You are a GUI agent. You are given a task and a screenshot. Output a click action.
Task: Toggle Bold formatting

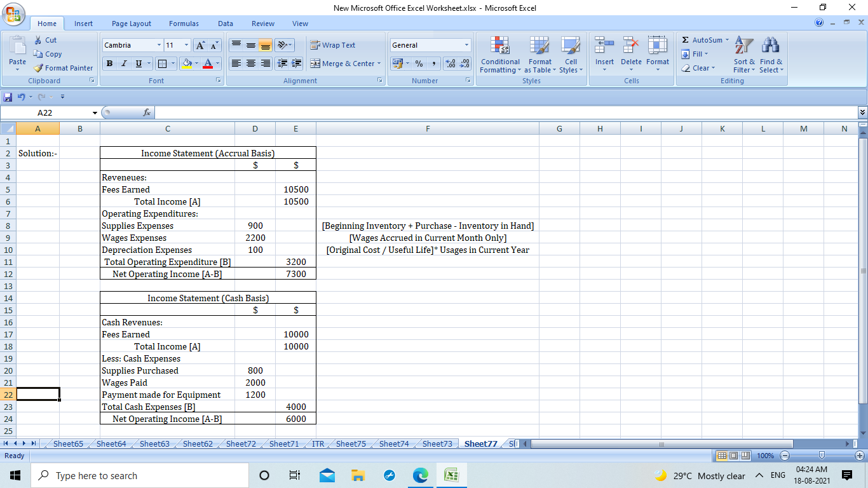110,64
